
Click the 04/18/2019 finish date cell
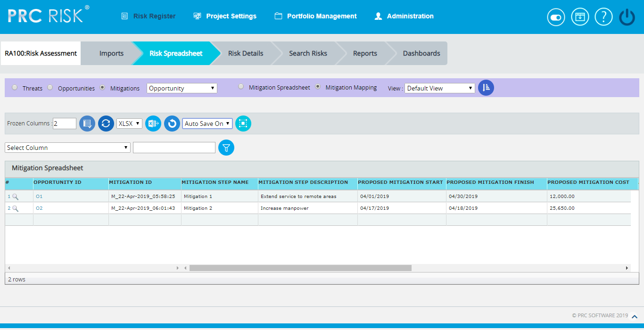tap(496, 208)
